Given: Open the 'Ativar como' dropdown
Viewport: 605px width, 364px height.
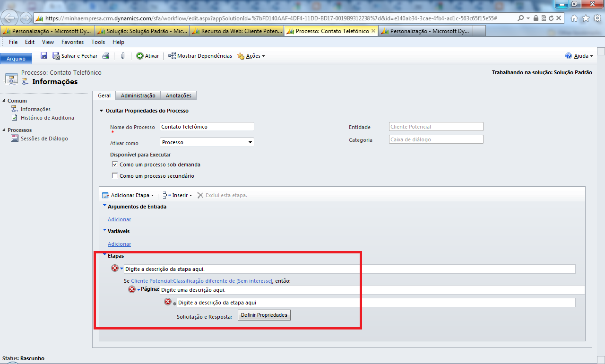Looking at the screenshot, I should [207, 142].
